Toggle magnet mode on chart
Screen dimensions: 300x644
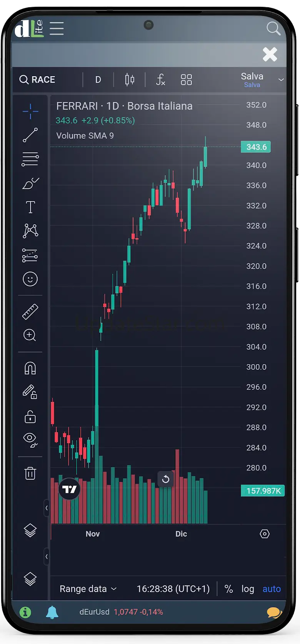tap(30, 368)
